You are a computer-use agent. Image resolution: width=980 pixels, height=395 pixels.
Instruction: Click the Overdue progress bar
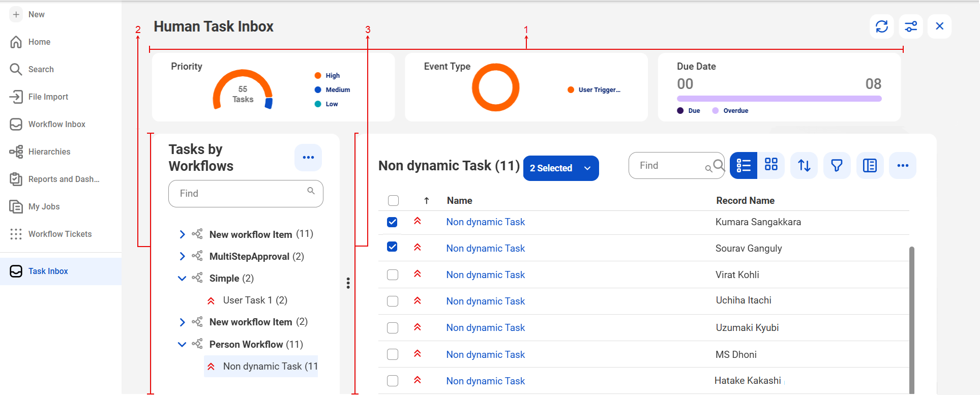779,99
